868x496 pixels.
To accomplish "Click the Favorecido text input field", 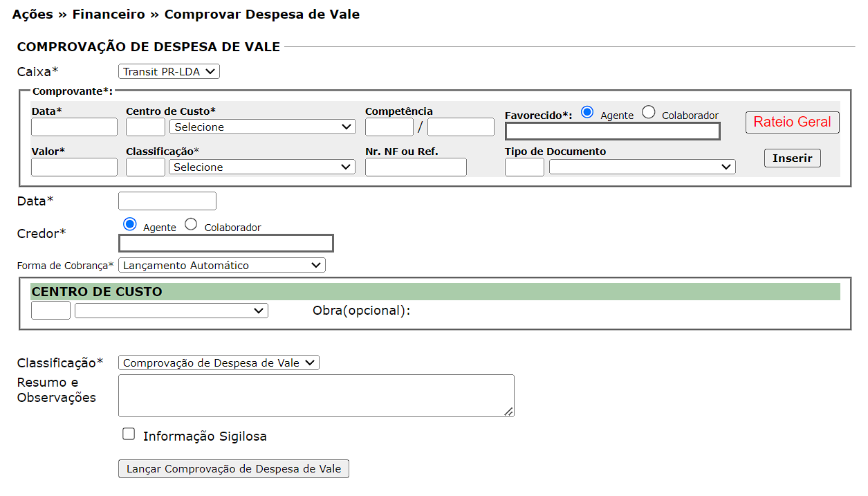I will [613, 131].
